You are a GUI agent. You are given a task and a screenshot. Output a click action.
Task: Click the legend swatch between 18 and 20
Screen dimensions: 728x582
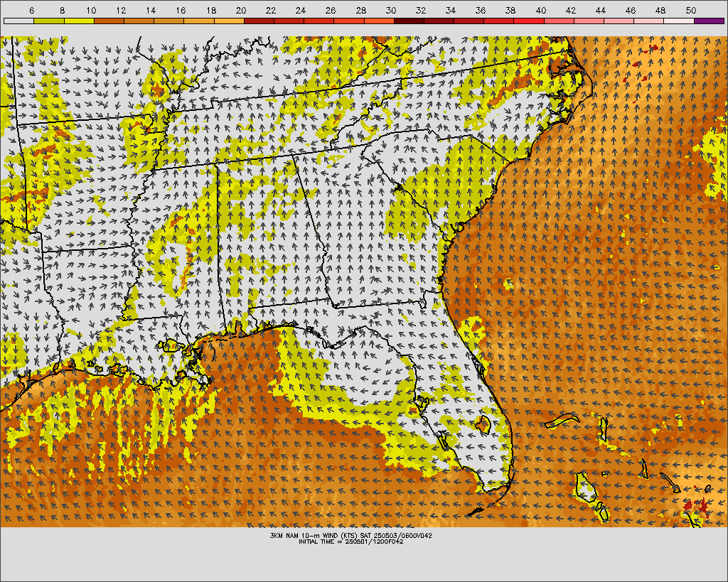point(229,21)
